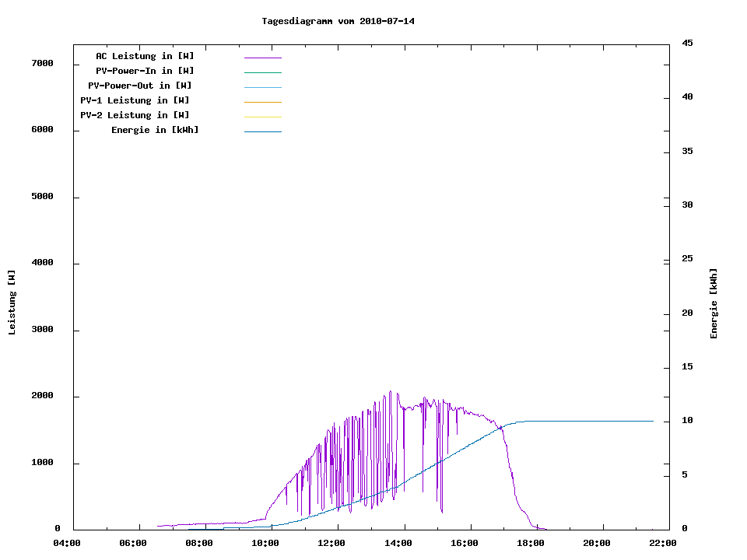The width and height of the screenshot is (747, 560).
Task: Select the 18:00 time axis label
Action: (530, 544)
